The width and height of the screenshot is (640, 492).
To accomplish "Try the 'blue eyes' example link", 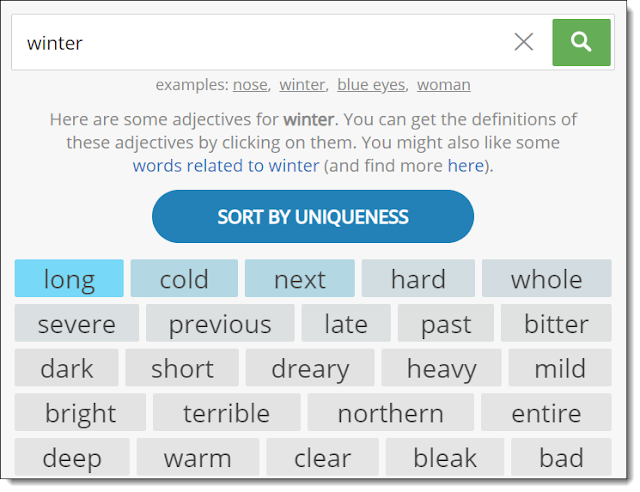I will (369, 85).
